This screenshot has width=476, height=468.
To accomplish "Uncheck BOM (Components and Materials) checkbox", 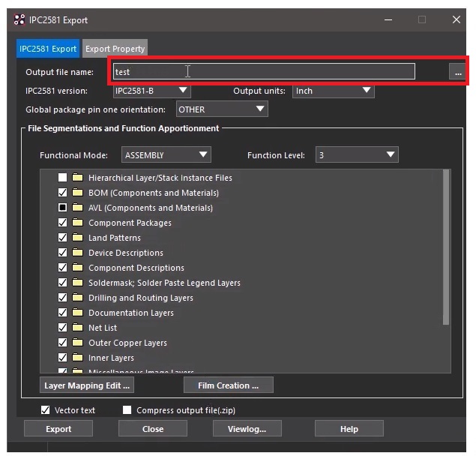I will [62, 192].
